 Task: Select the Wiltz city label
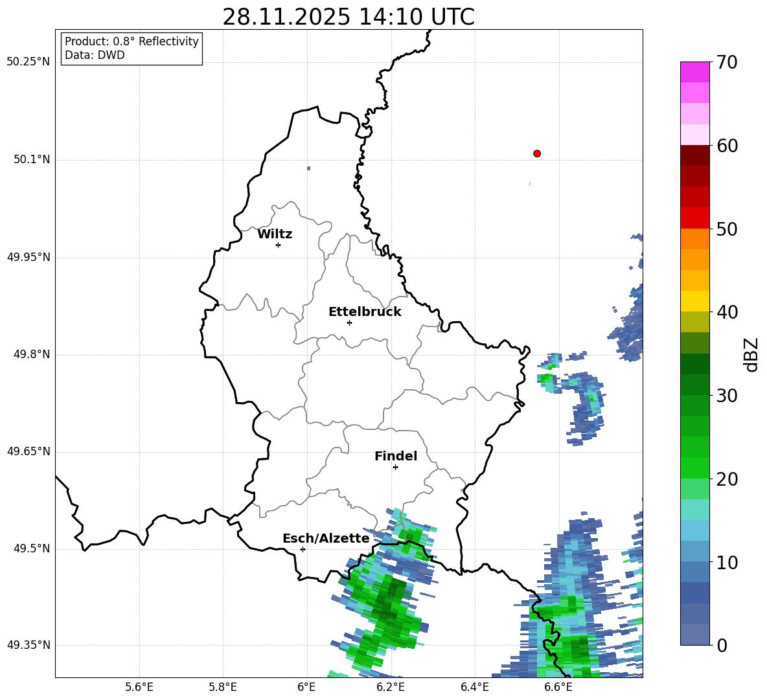(275, 234)
